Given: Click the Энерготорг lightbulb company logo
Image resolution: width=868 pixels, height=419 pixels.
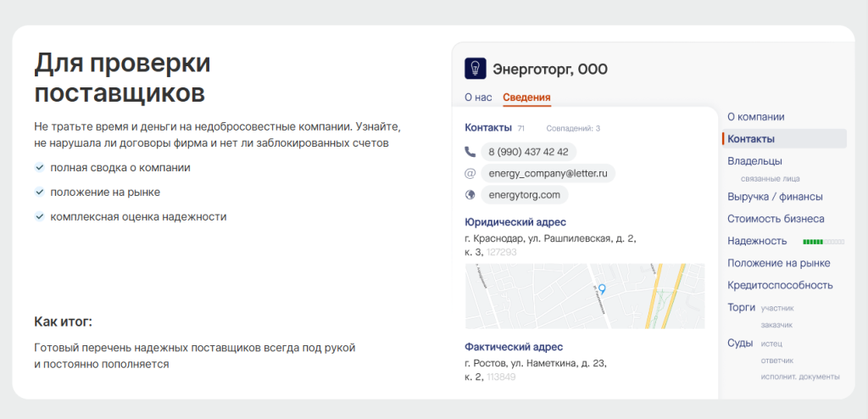Looking at the screenshot, I should (x=476, y=70).
